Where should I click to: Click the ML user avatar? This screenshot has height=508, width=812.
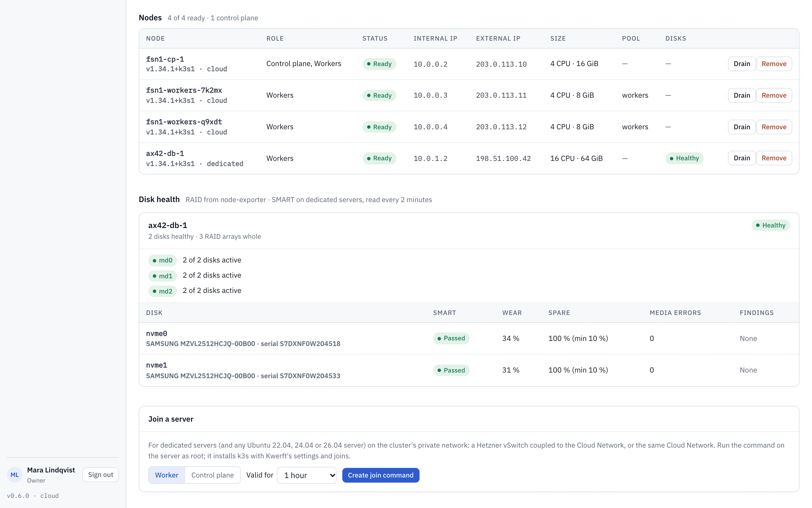(14, 475)
